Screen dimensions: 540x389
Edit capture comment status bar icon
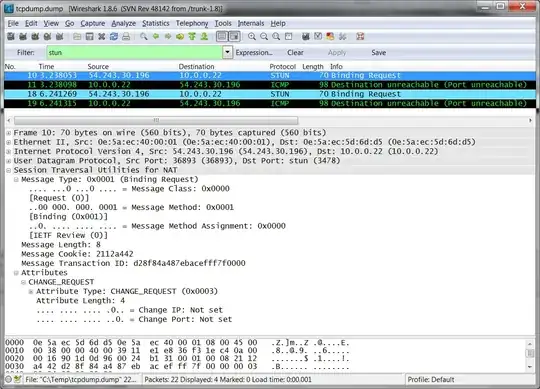(17, 379)
